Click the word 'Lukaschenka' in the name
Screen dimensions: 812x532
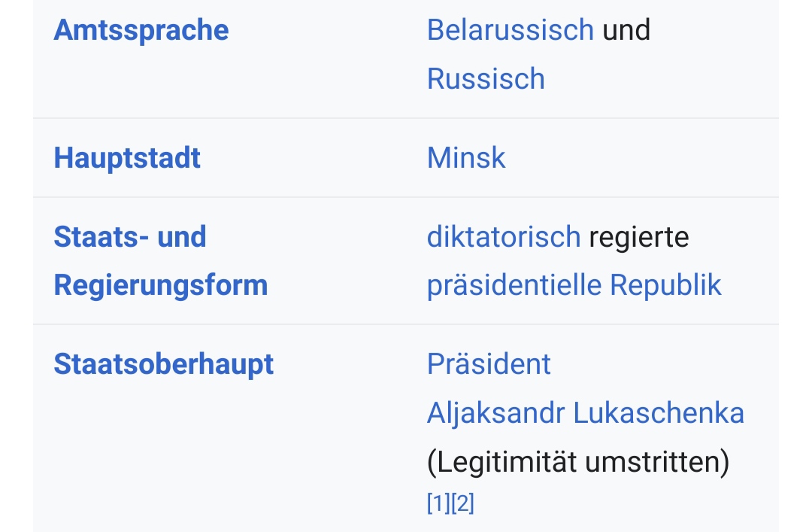click(659, 413)
